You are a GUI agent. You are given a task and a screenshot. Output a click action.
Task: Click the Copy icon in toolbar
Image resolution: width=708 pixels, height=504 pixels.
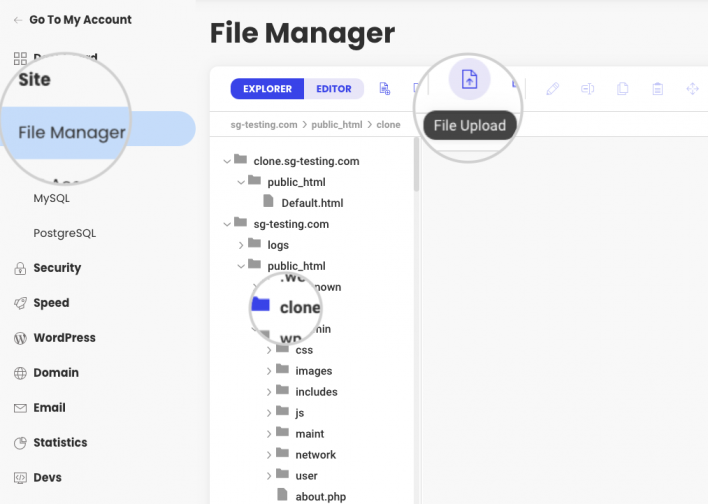click(x=623, y=89)
